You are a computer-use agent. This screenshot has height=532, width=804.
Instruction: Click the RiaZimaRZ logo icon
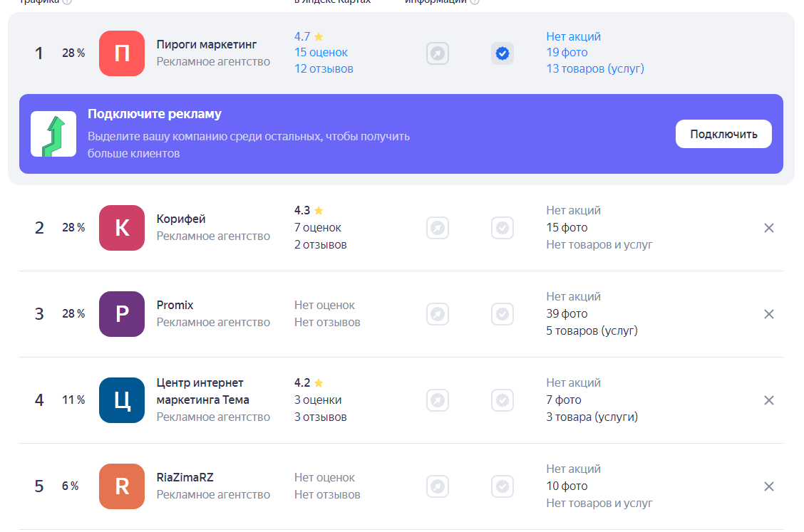(121, 486)
